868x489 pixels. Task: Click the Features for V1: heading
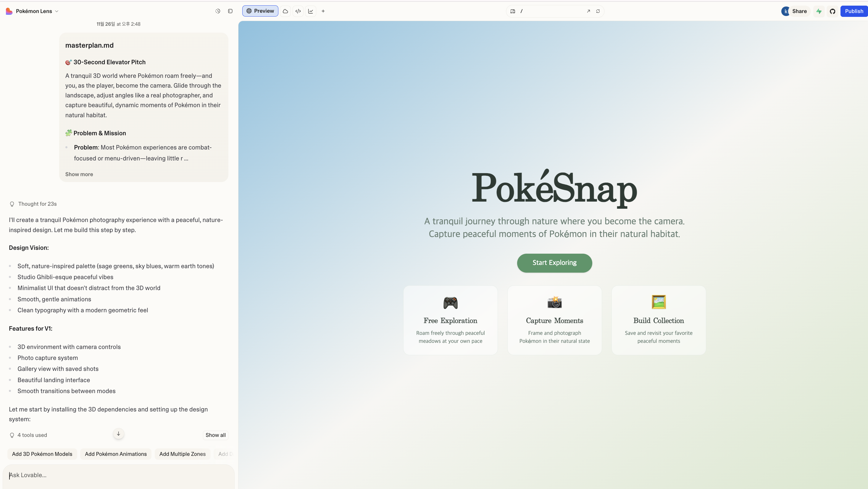31,329
